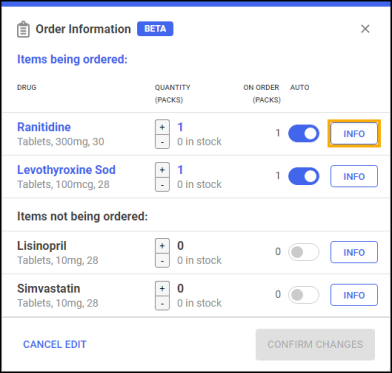The height and width of the screenshot is (373, 392).
Task: Open INFO for Ranitidine
Action: coord(354,134)
